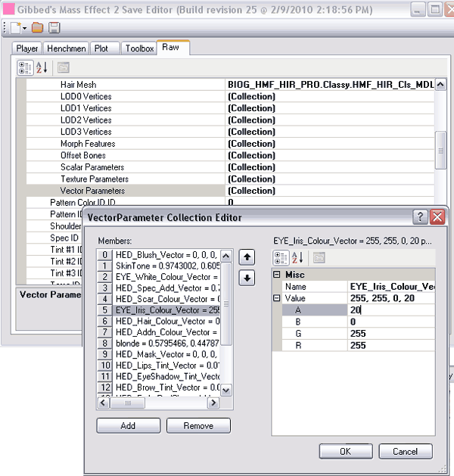Viewport: 454px width, 476px height.
Task: Select LOD3 Vertices row
Action: pyautogui.click(x=230, y=132)
